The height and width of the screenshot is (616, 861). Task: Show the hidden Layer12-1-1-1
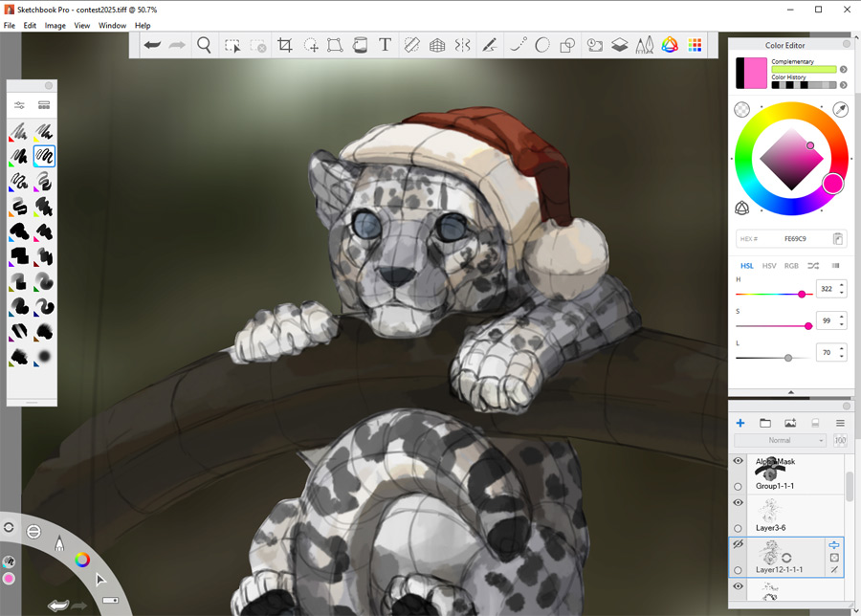(x=738, y=545)
